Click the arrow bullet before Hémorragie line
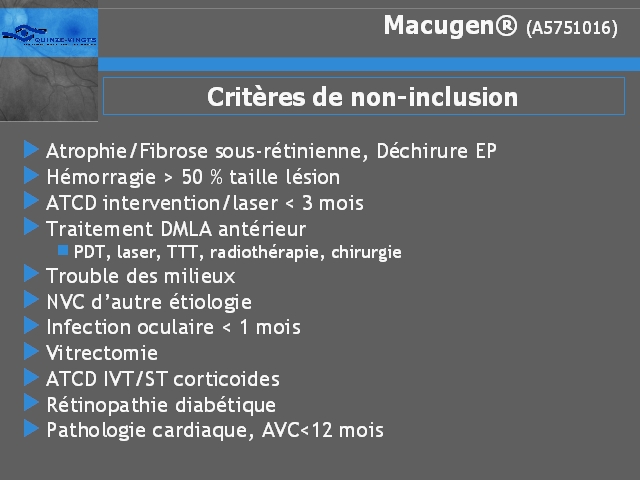This screenshot has height=480, width=640. pos(31,176)
